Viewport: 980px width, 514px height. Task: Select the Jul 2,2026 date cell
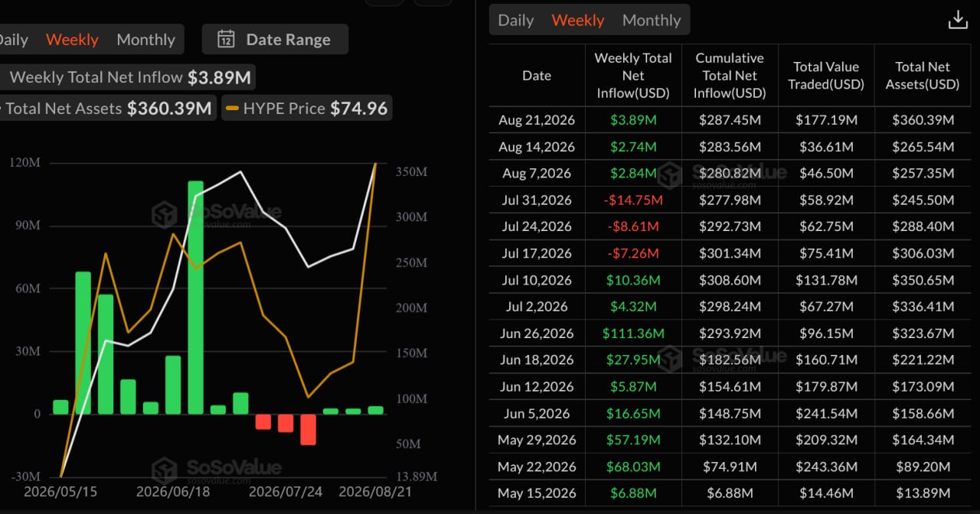point(537,307)
